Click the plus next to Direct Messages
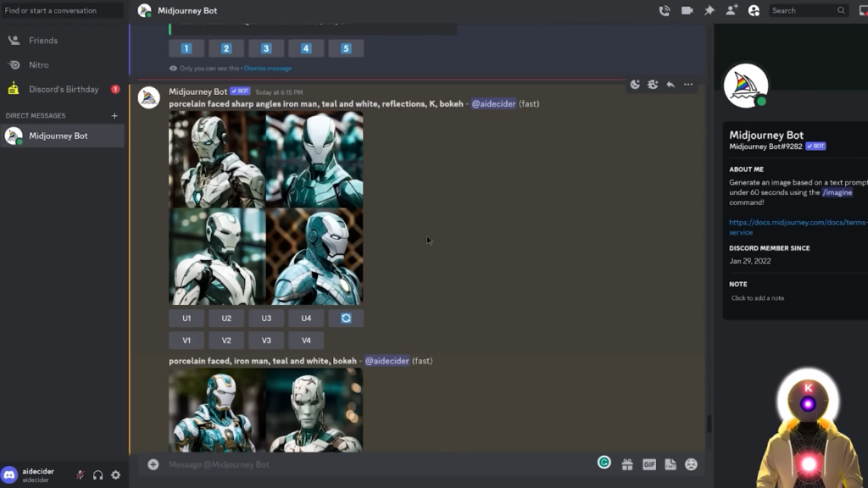Screen dimensions: 868x488 (114, 115)
